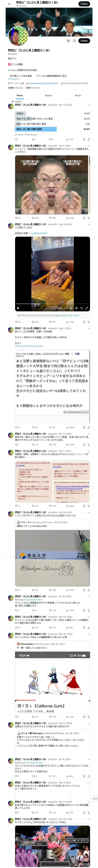Bookmark the Sep 3, 2024 post
Screen dimensions: 98x868
(84, 427)
